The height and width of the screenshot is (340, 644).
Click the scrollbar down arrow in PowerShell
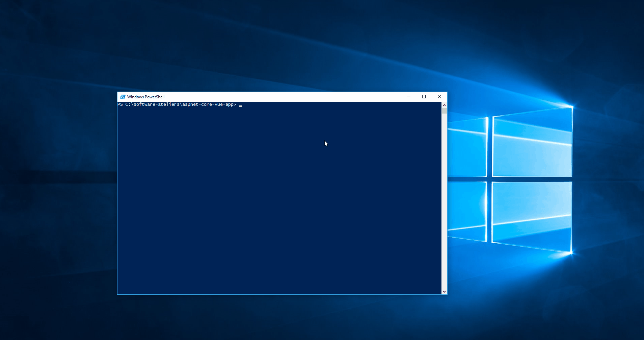point(444,291)
